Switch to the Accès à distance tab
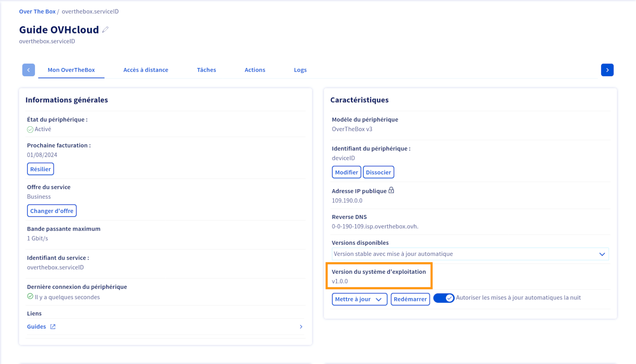636x364 pixels. (146, 70)
